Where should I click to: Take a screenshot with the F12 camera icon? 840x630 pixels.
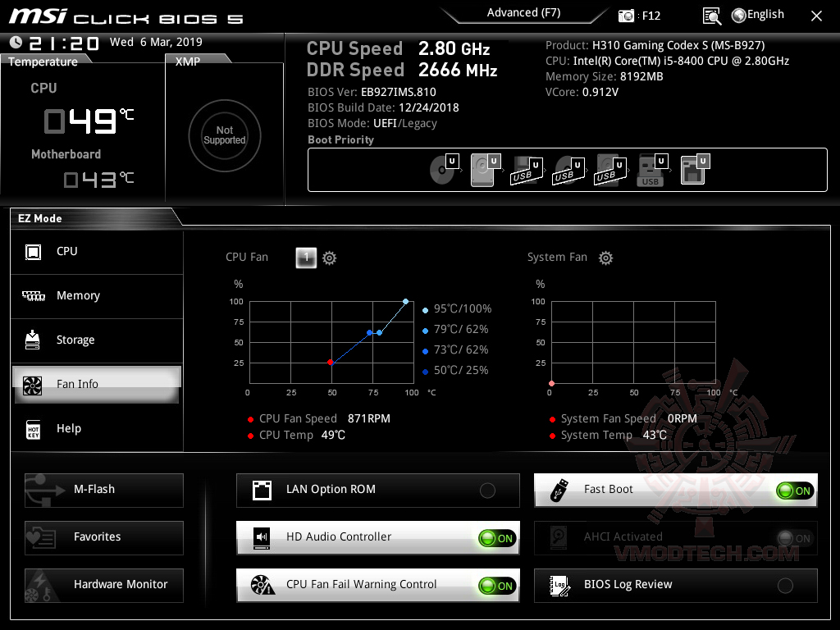click(x=626, y=16)
